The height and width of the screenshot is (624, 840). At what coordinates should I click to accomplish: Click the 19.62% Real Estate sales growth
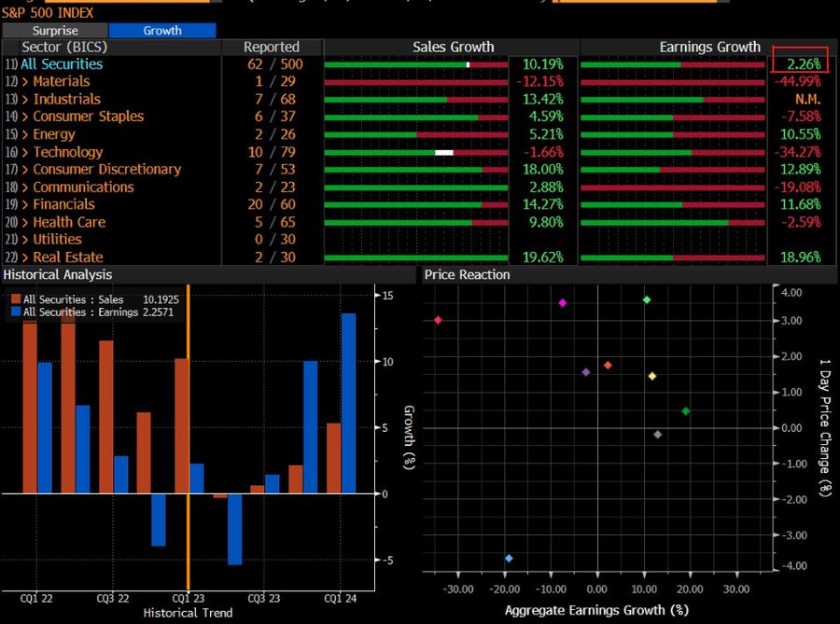(x=542, y=257)
